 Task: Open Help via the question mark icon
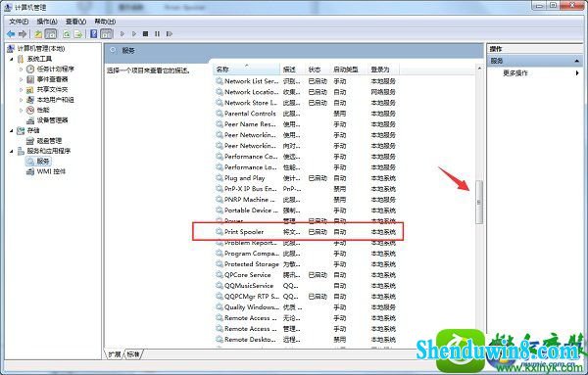[x=94, y=34]
